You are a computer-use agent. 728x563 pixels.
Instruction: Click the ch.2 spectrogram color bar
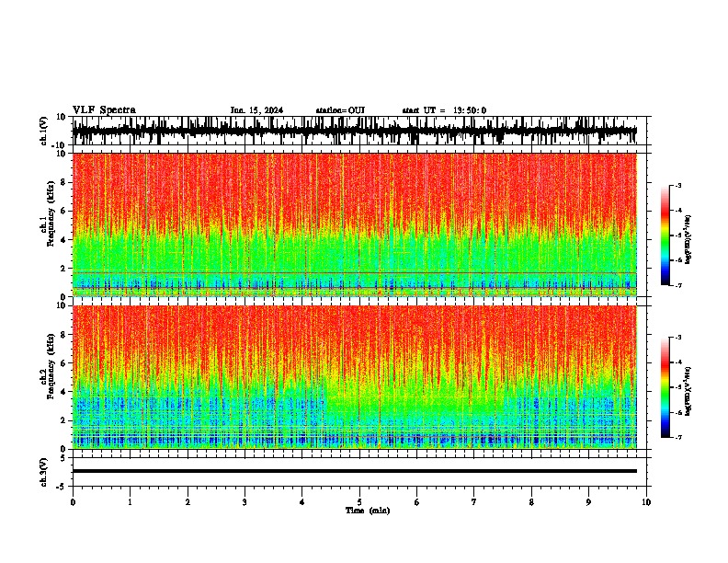(665, 387)
